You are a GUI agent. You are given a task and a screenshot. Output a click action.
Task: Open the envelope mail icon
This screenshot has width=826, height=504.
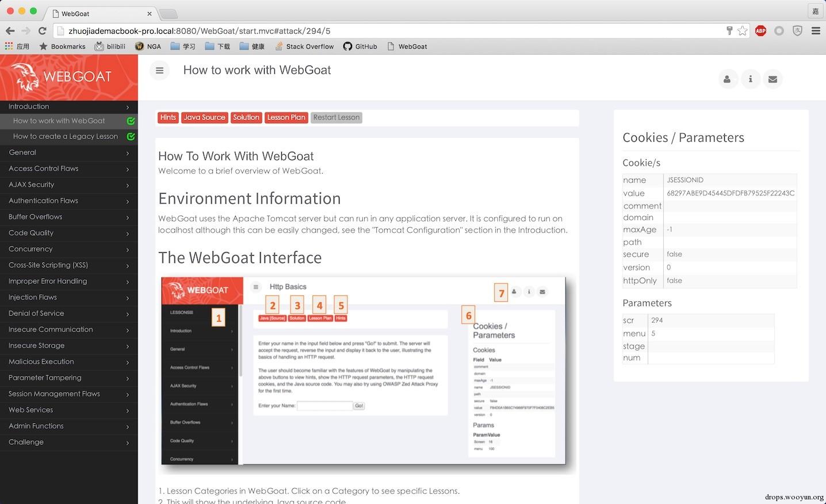(773, 79)
